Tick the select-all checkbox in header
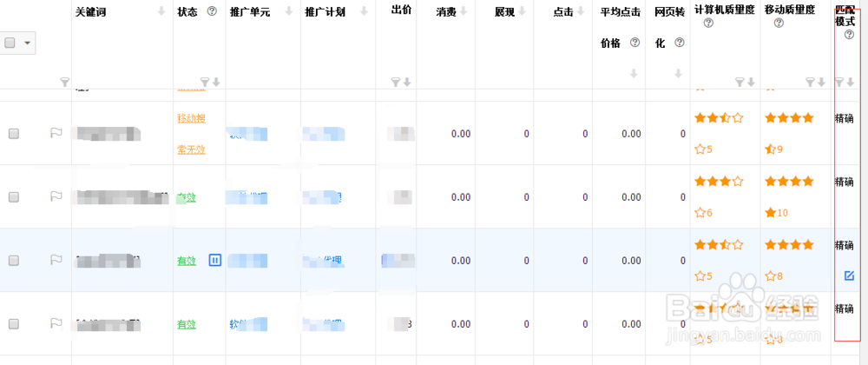 coord(10,43)
